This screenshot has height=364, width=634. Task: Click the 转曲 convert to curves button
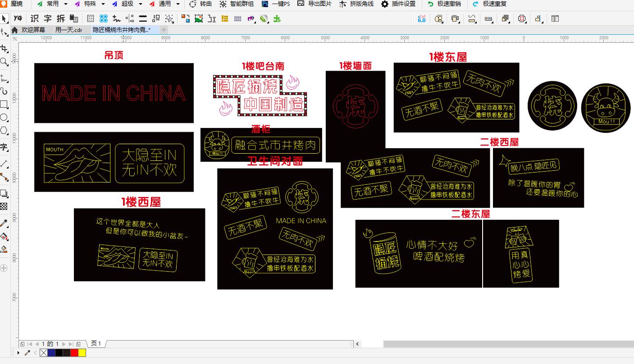(x=200, y=4)
